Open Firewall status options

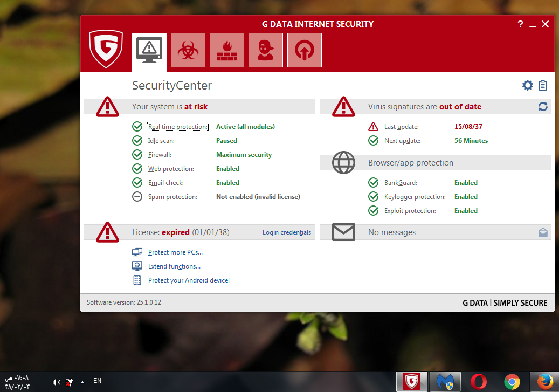[x=160, y=154]
